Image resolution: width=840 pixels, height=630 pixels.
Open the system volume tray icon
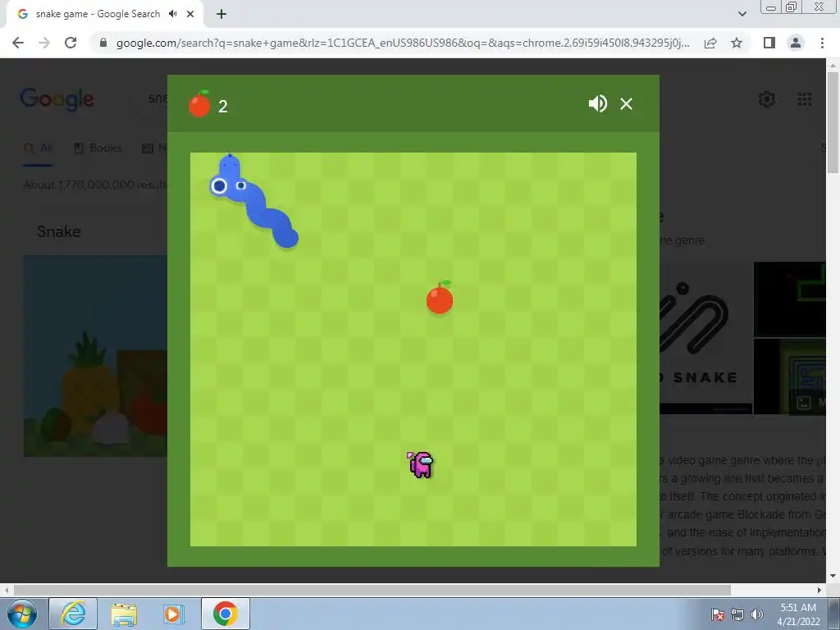(x=757, y=614)
